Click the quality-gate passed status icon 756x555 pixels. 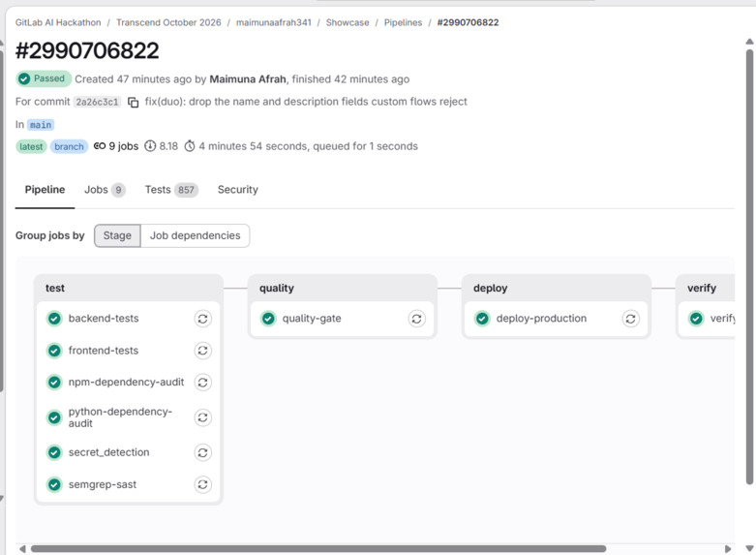tap(268, 319)
